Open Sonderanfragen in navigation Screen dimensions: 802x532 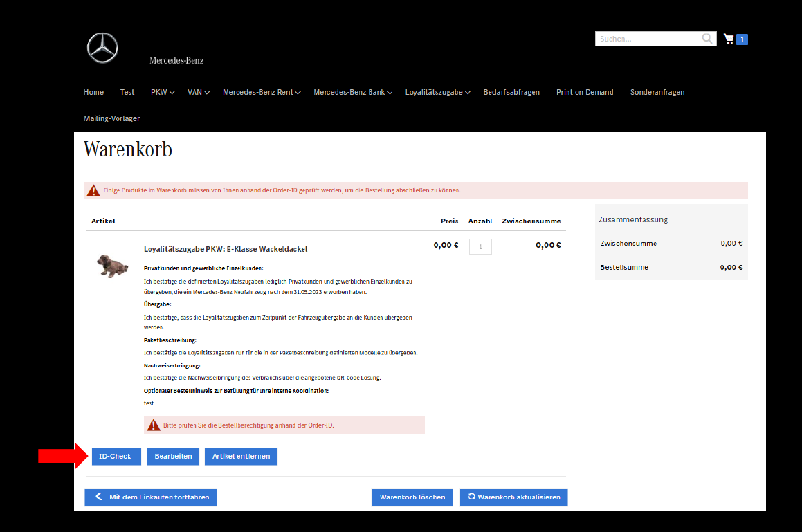pyautogui.click(x=657, y=92)
